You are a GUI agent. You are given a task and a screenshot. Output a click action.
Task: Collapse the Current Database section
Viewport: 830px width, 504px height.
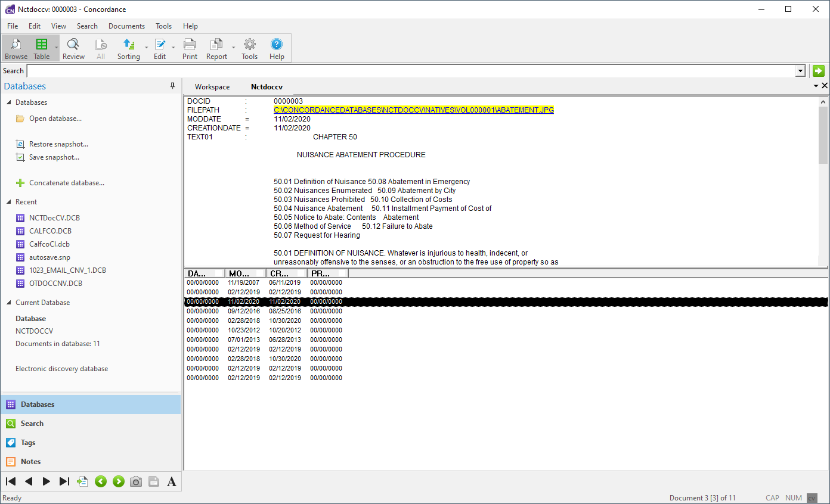pyautogui.click(x=9, y=303)
